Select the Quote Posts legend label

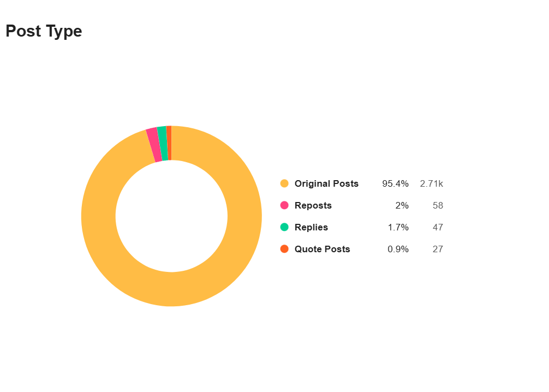(322, 249)
